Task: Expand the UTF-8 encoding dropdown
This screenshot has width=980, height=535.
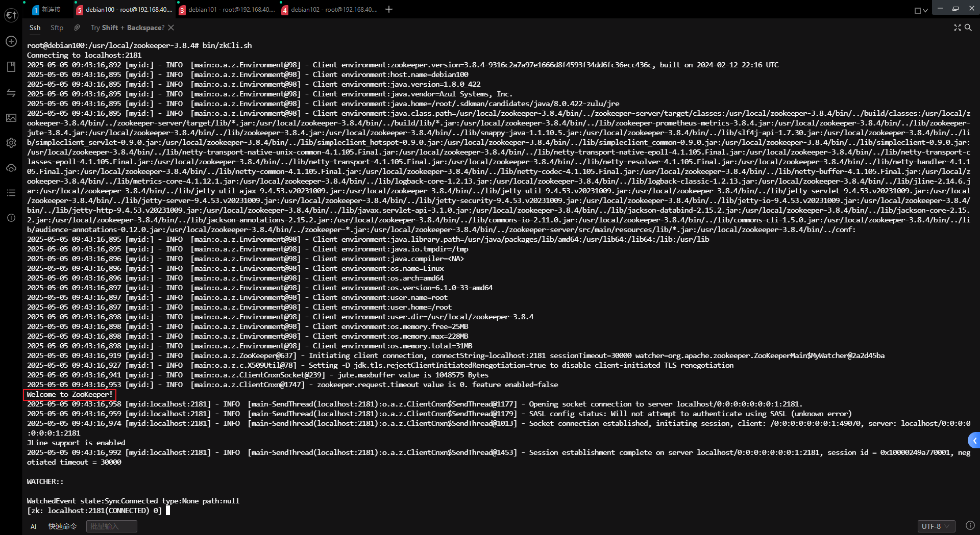Action: 936,526
